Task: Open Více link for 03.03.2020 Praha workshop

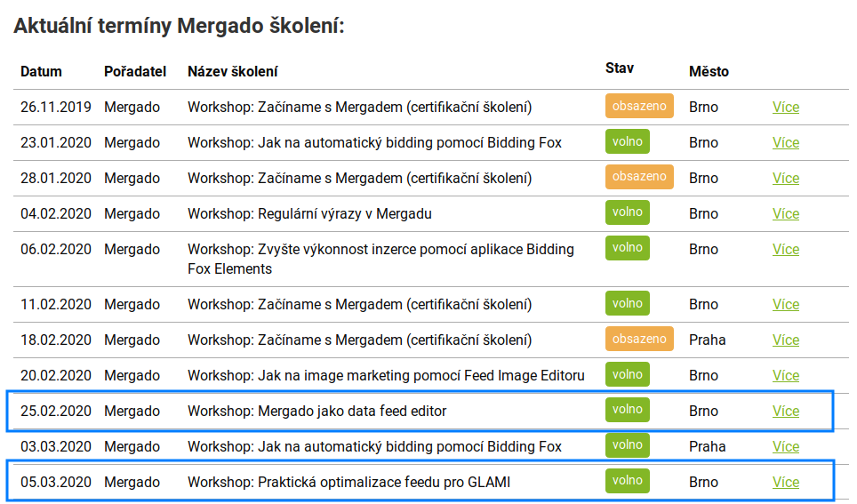Action: (785, 446)
